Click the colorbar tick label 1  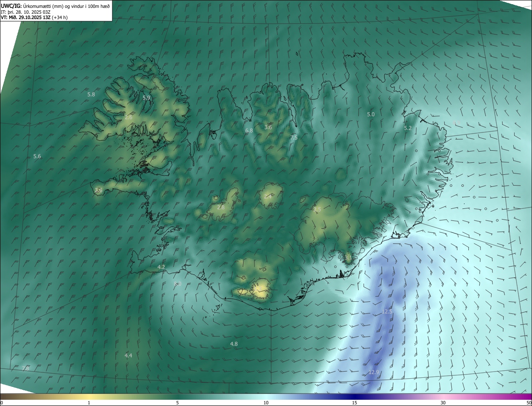pos(89,403)
